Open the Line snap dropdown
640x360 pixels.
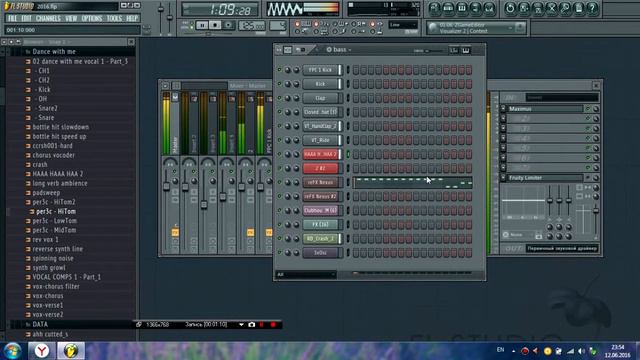pyautogui.click(x=403, y=25)
